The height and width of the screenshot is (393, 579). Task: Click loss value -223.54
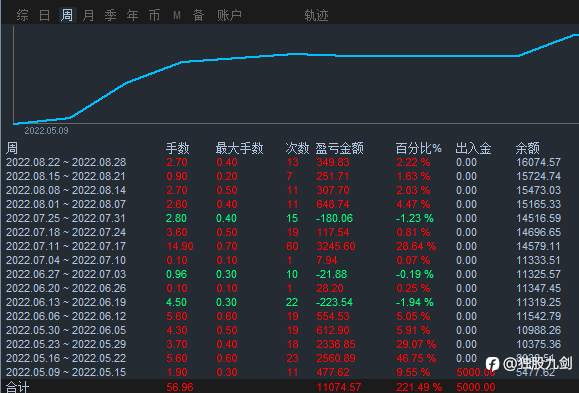(335, 303)
